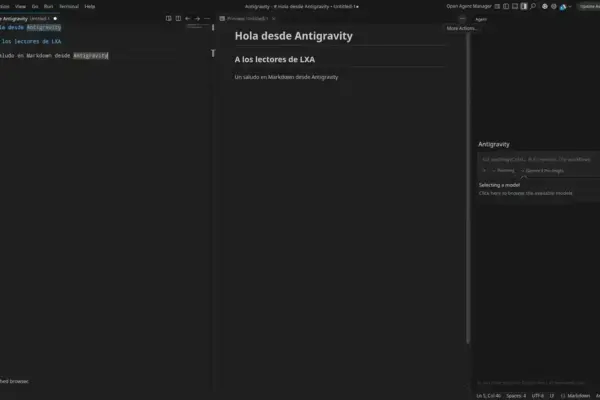Click the 'Ln 5, Col 40' status entry
Screen dimensions: 600x400
coord(488,396)
